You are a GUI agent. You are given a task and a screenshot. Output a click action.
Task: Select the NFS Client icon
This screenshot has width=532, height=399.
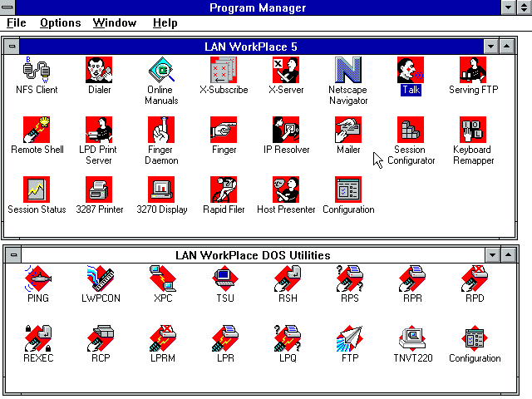pos(37,70)
